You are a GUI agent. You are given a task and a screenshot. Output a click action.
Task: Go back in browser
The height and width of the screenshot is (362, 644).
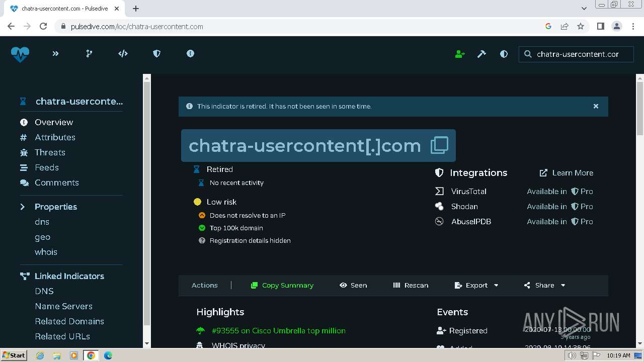pos(11,26)
